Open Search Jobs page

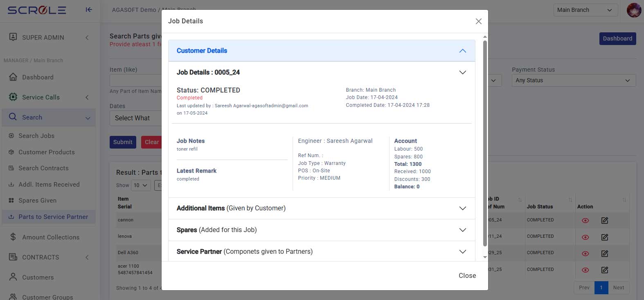(x=36, y=136)
